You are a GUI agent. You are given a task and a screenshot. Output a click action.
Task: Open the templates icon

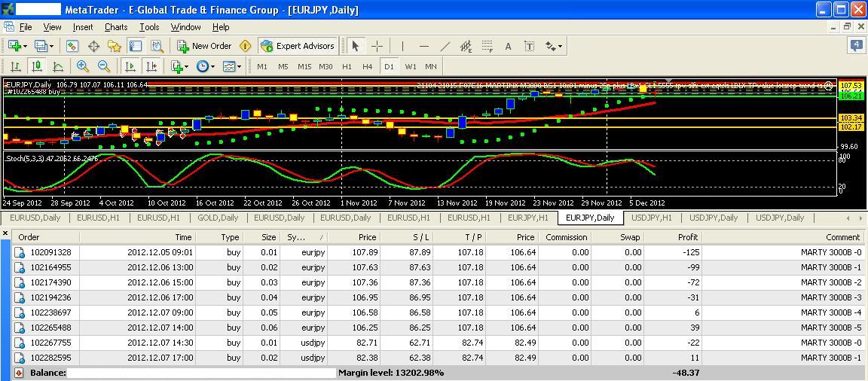[228, 66]
